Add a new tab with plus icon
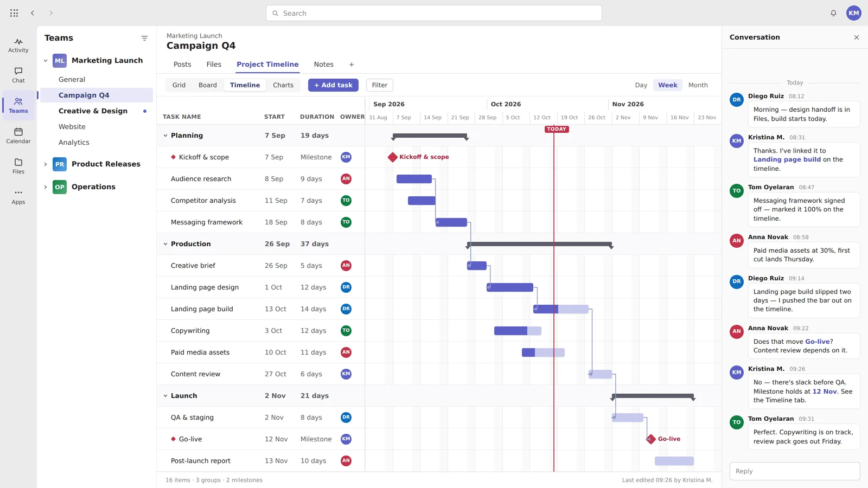Viewport: 868px width, 488px height. click(x=352, y=65)
